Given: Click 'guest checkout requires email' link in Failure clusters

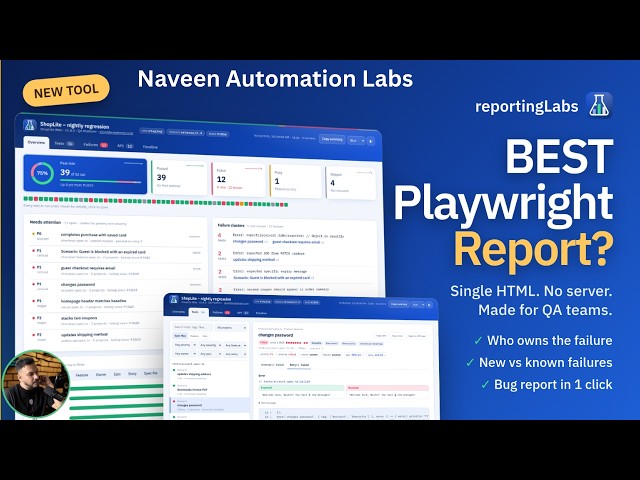Looking at the screenshot, I should click(296, 242).
